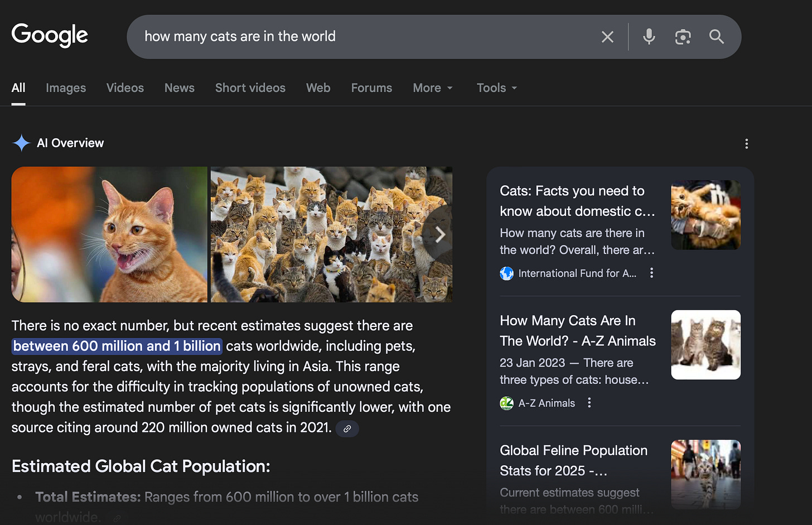Open the Short videos tab

[250, 88]
